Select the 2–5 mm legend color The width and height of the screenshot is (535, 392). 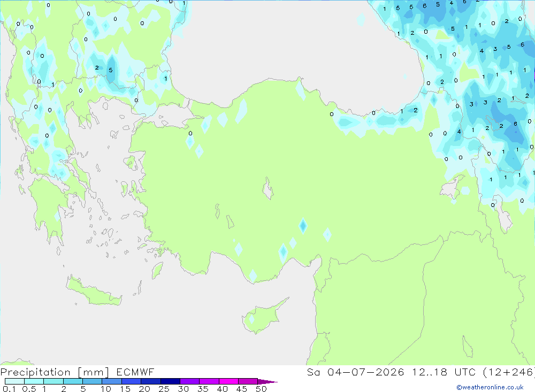[x=73, y=381]
